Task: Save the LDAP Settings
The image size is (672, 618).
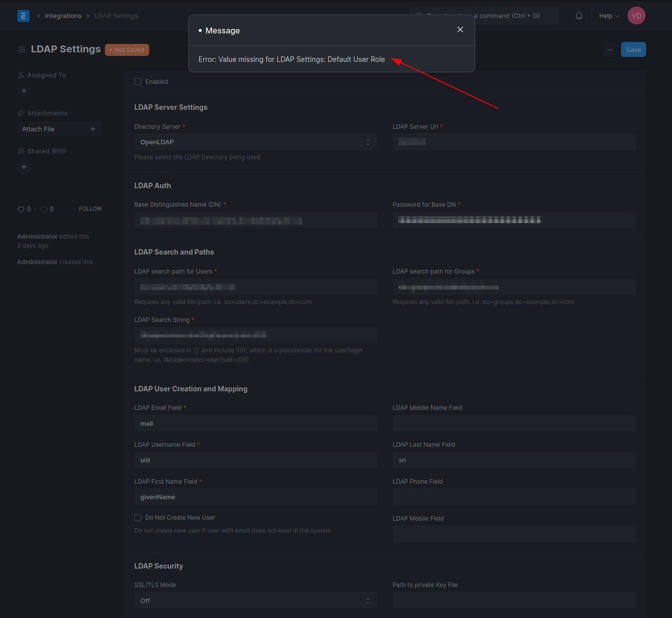Action: coord(633,49)
